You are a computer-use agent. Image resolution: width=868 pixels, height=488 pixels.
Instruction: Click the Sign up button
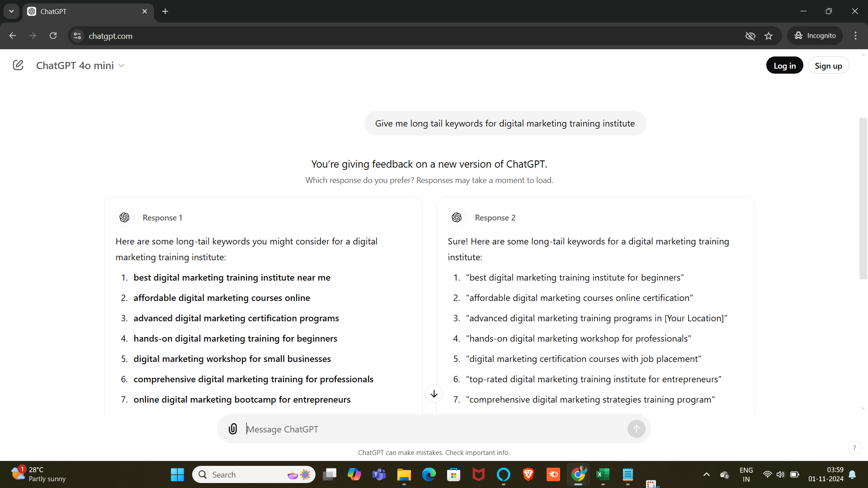828,65
